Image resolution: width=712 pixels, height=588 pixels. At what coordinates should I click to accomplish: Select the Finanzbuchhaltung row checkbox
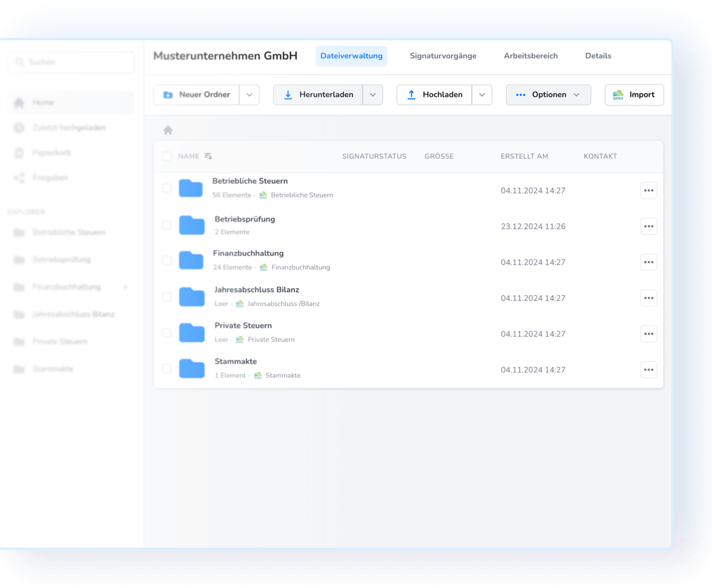(x=167, y=260)
